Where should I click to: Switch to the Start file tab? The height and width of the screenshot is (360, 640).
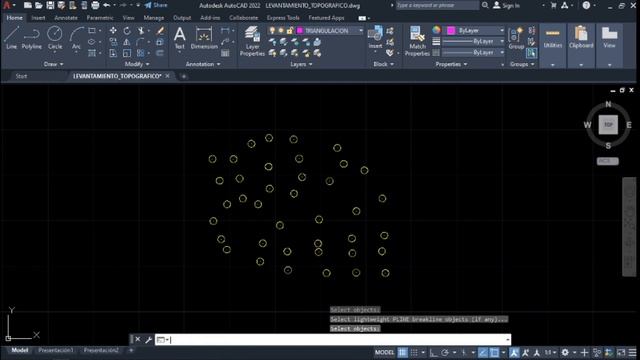(21, 76)
